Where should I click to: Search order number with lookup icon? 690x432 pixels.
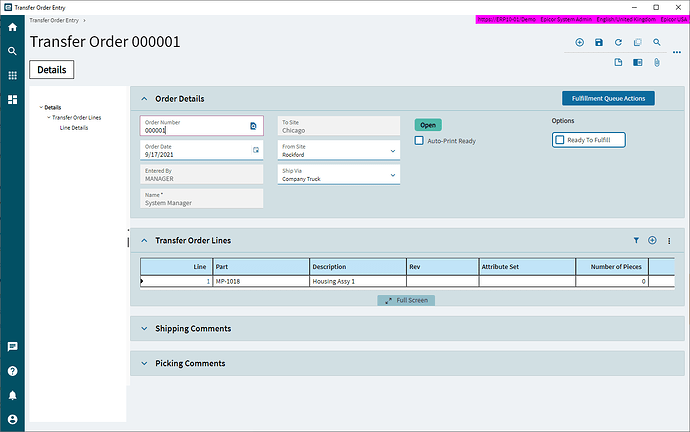(x=253, y=126)
